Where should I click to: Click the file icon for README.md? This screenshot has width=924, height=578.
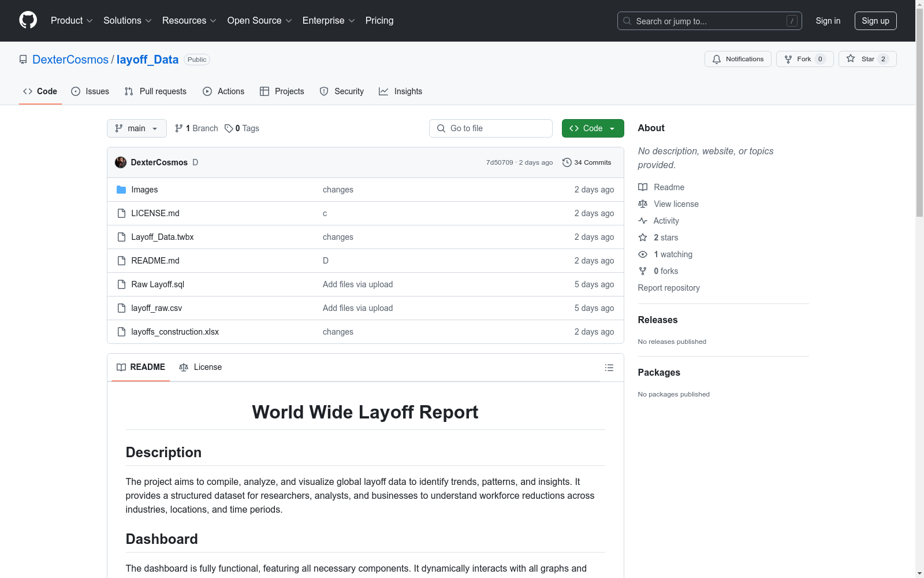coord(121,261)
